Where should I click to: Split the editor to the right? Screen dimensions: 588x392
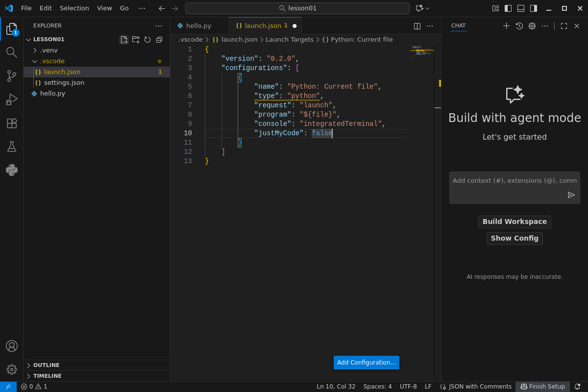[417, 26]
